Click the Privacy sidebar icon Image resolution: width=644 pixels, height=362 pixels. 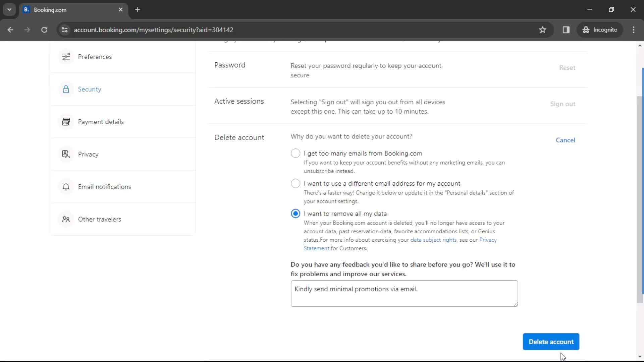pos(66,154)
